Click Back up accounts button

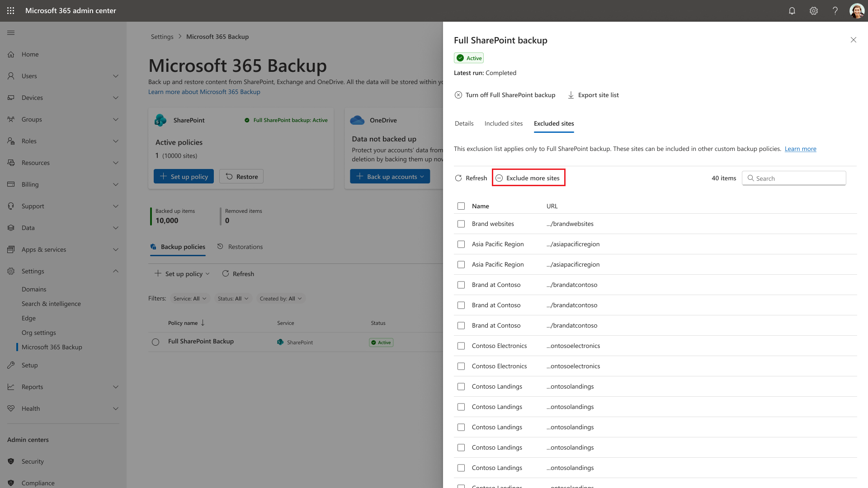[x=390, y=176]
